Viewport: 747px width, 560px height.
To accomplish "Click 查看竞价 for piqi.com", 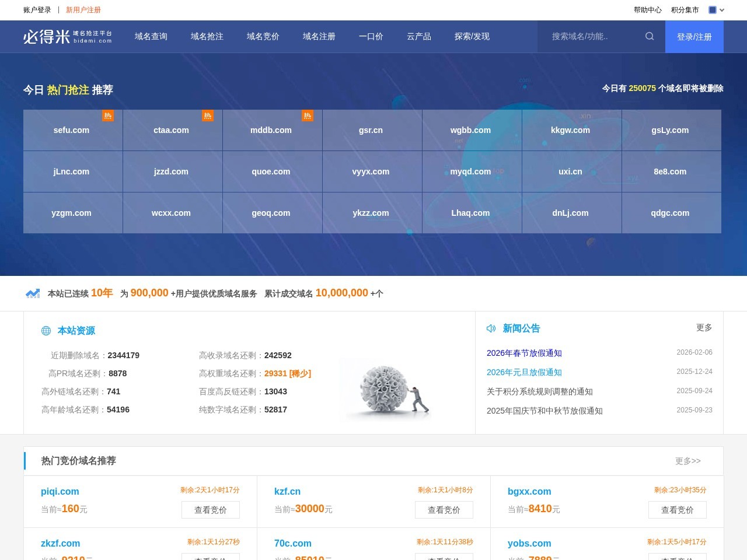I will pyautogui.click(x=211, y=509).
